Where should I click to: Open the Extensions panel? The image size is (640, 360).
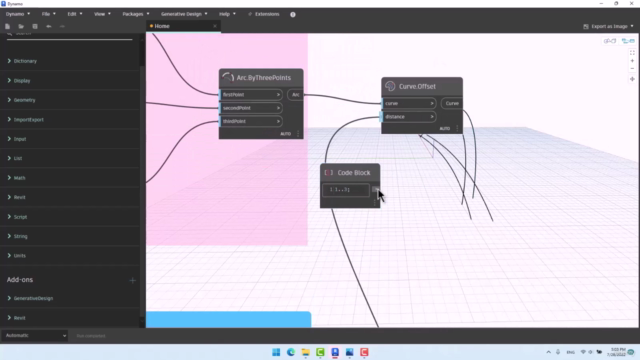click(264, 14)
